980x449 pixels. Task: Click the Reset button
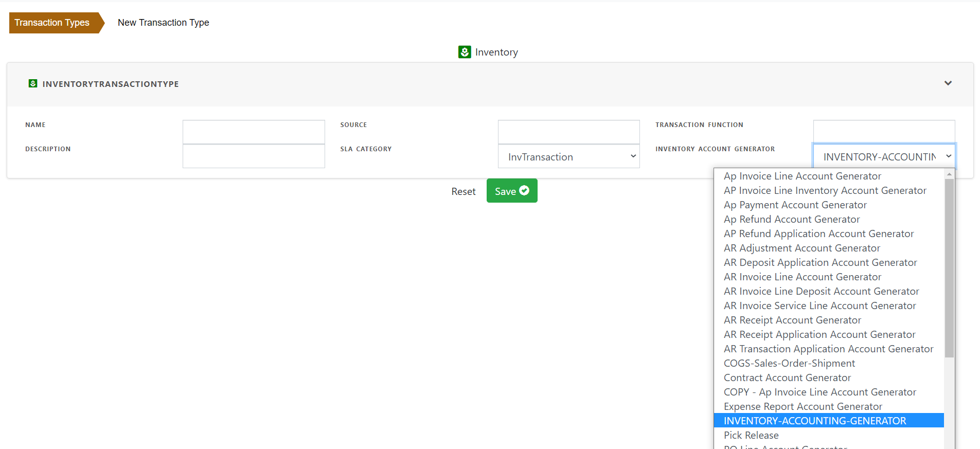click(464, 191)
